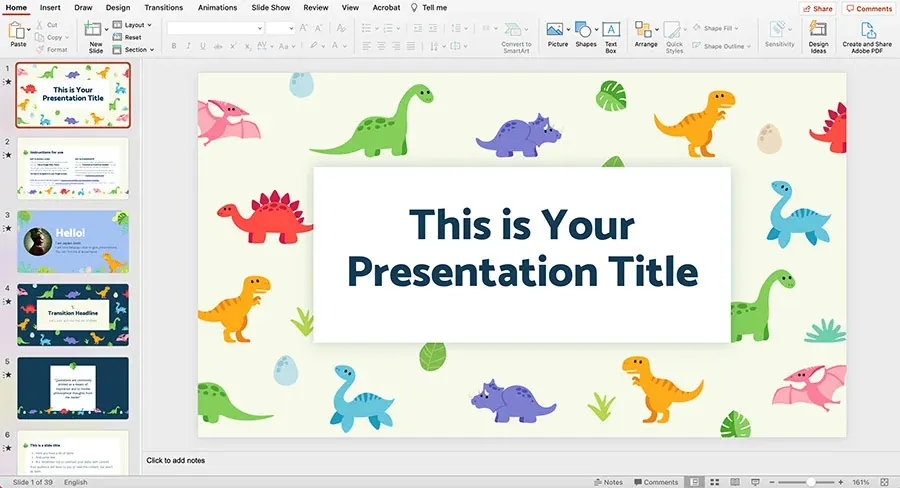Open text highlight color picker
The height and width of the screenshot is (488, 900).
coord(314,46)
